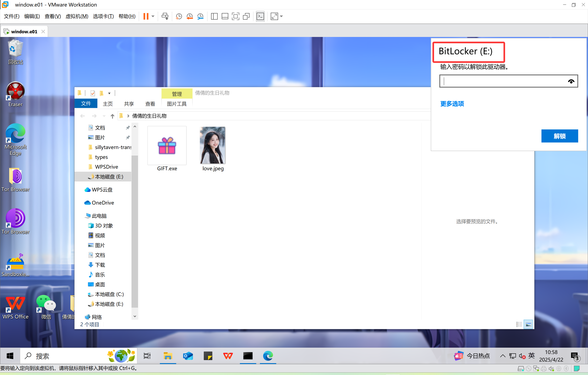
Task: Click the revert to snapshot icon
Action: [189, 16]
